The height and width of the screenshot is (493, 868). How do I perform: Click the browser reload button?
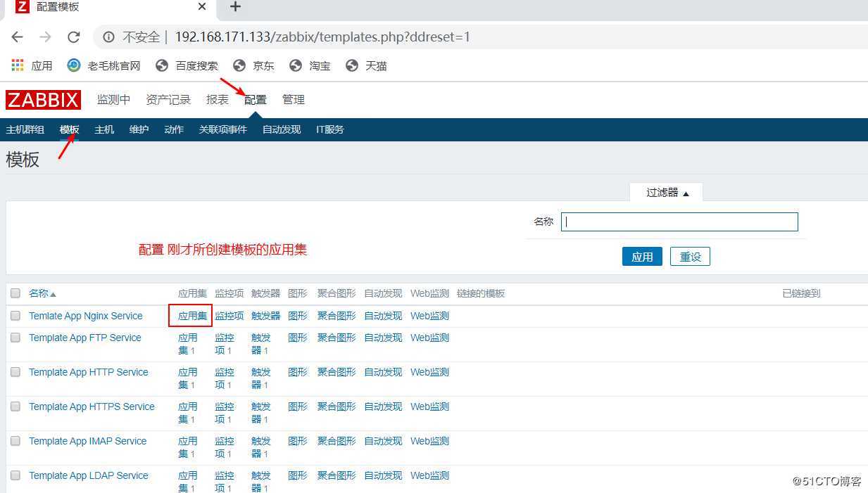[73, 37]
